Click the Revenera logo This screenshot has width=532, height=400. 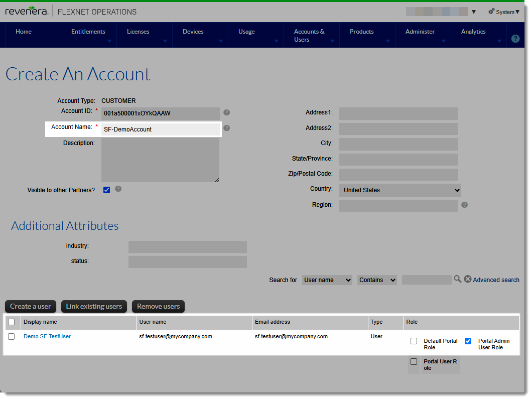point(27,11)
